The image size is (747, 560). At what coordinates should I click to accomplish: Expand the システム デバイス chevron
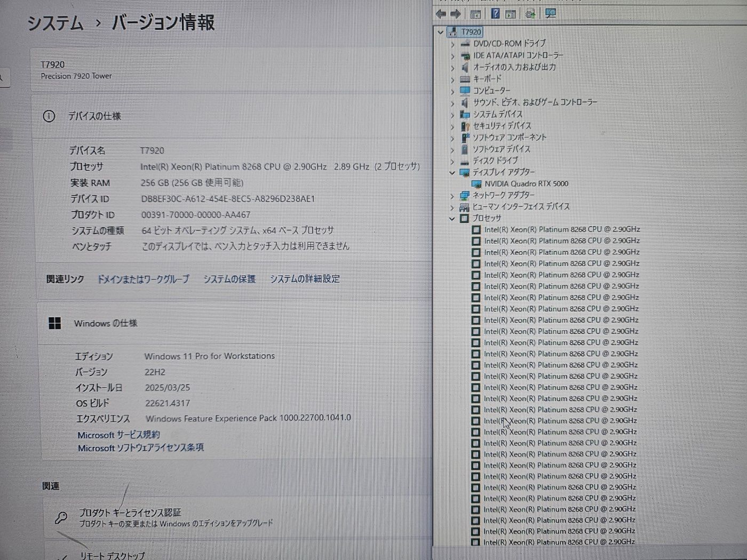pos(452,114)
